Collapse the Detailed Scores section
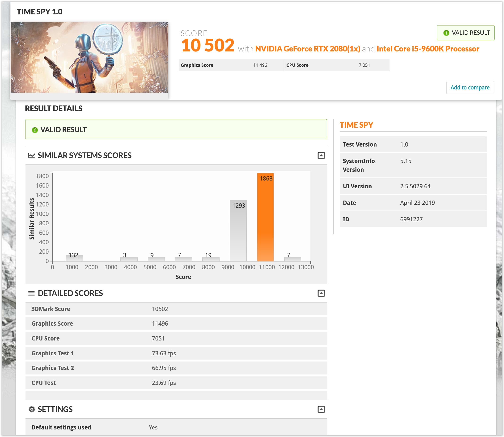The width and height of the screenshot is (504, 437). point(321,293)
